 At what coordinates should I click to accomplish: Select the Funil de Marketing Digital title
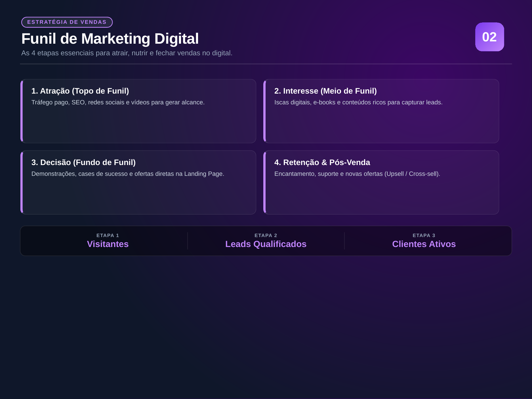point(110,39)
